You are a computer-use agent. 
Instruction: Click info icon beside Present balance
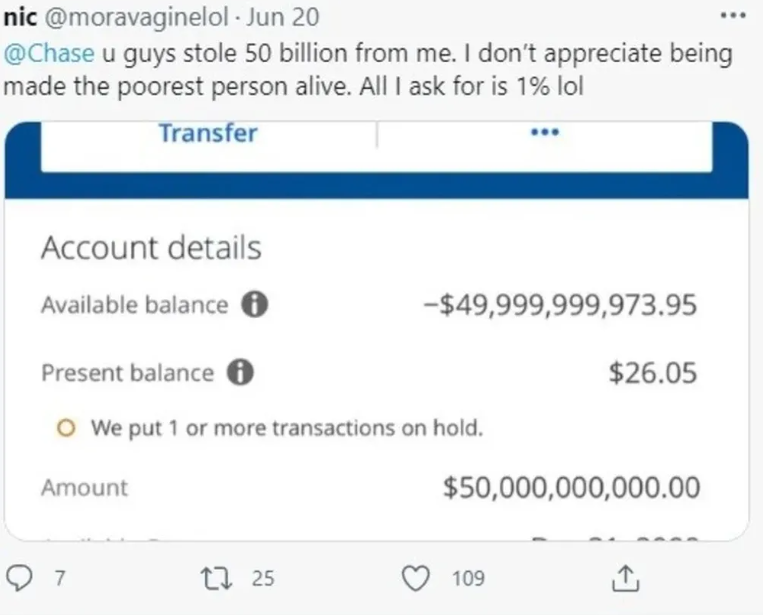click(240, 373)
